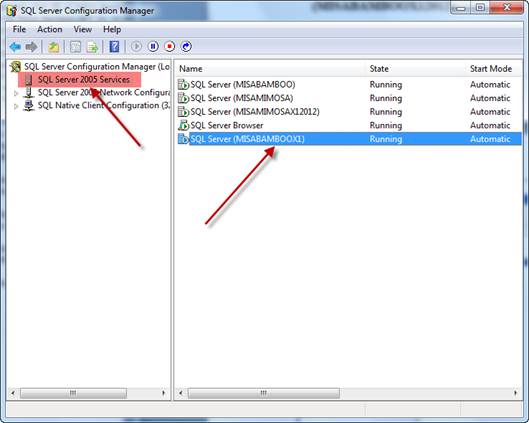The width and height of the screenshot is (529, 423).
Task: Click the services list horizontal scrollbar thumb
Action: 263,393
